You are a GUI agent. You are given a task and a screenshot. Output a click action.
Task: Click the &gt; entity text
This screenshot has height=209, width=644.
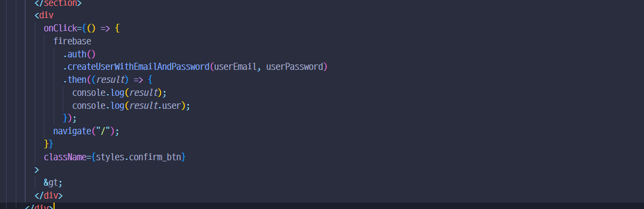point(54,182)
